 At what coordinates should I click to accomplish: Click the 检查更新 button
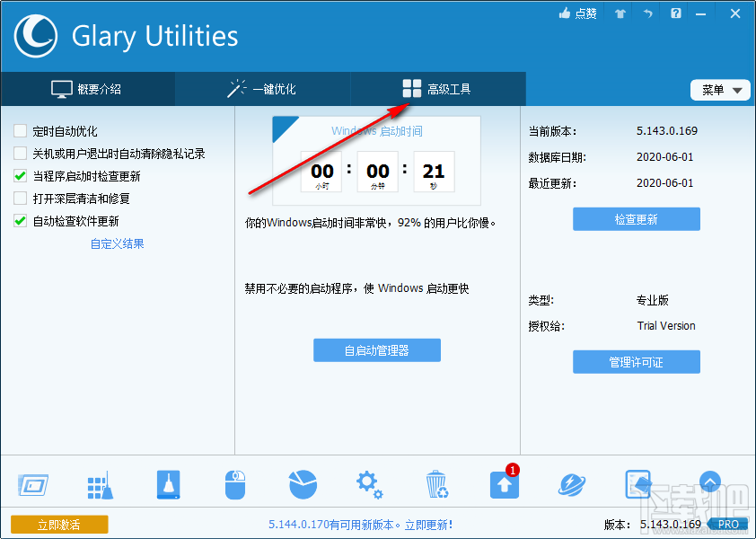636,218
